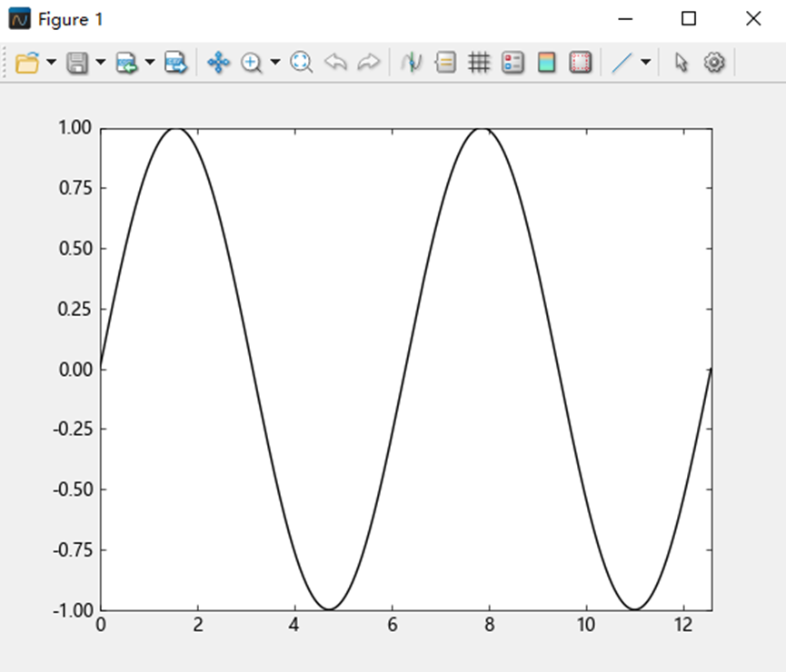Click the x-axis tick label 6
Image resolution: width=786 pixels, height=672 pixels.
pos(393,625)
